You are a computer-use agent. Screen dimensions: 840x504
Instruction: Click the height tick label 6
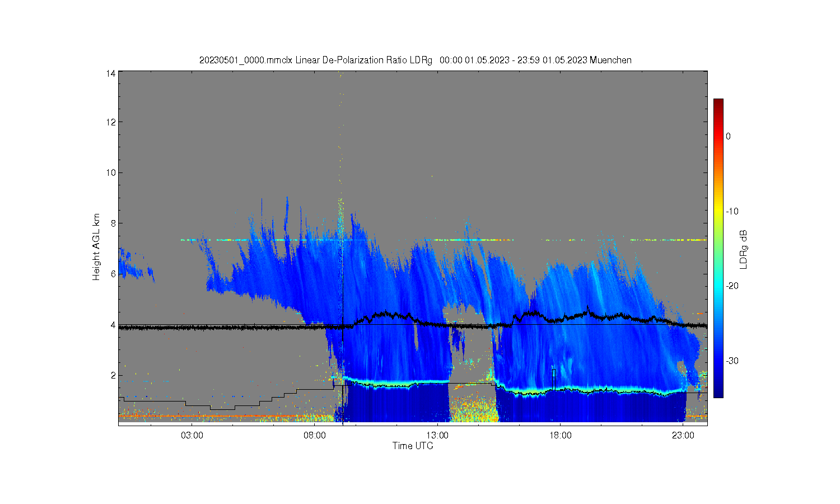[x=113, y=274]
